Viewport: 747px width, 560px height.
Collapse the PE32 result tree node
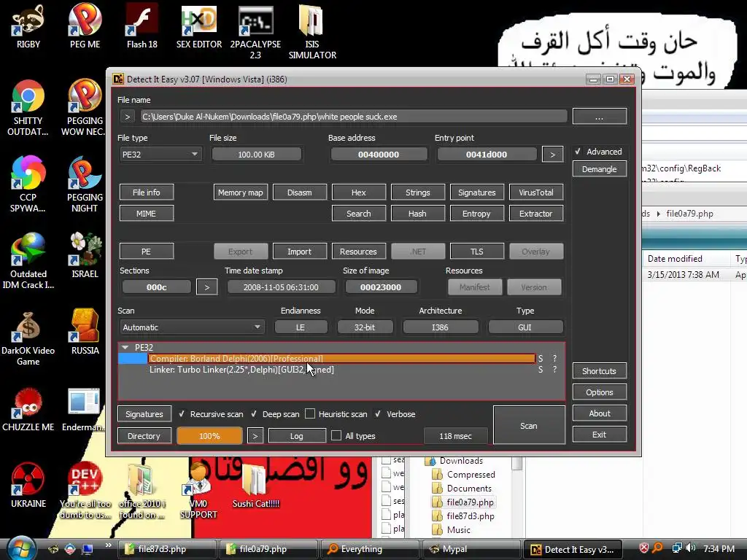pyautogui.click(x=125, y=348)
